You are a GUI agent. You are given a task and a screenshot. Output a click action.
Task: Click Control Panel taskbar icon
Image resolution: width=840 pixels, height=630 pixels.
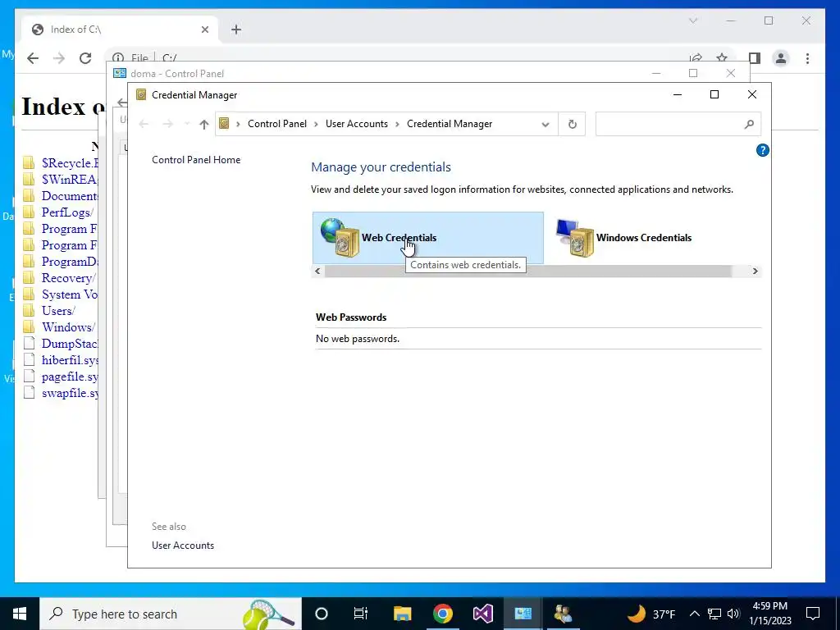[523, 614]
